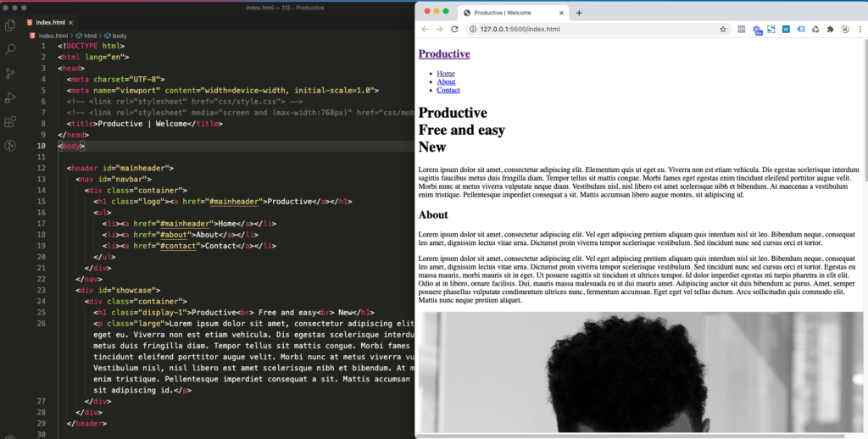Click the gray code-bracket extension icon

tap(741, 30)
